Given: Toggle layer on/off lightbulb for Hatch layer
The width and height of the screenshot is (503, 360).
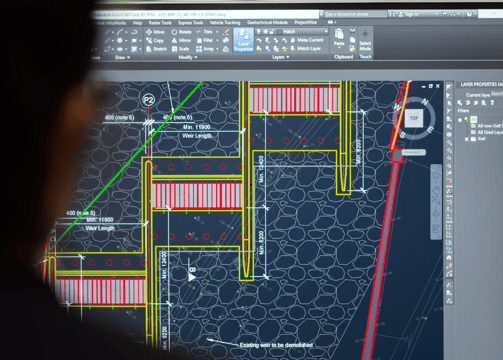Looking at the screenshot, I should click(x=259, y=32).
